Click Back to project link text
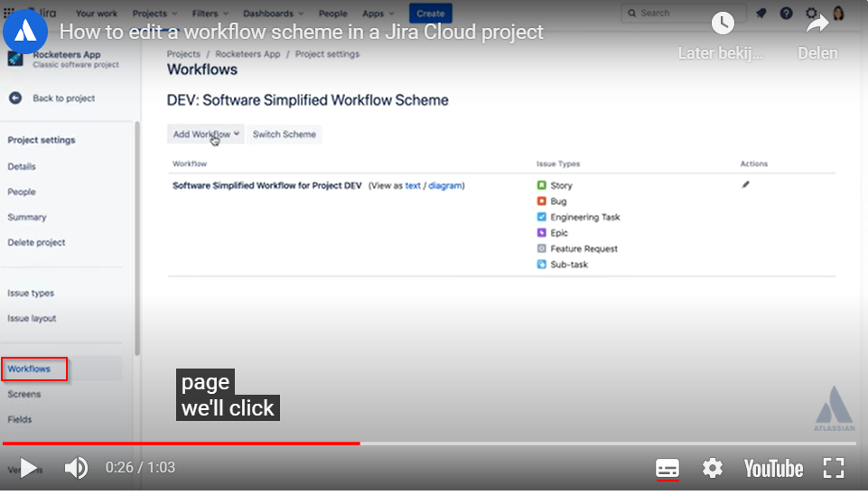 [x=63, y=98]
